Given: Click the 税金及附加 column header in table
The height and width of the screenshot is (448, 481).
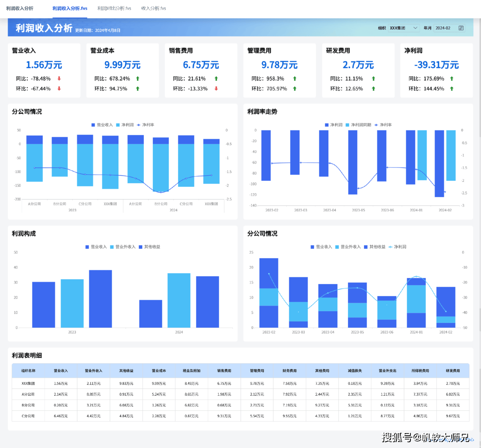Looking at the screenshot, I should pos(192,371).
